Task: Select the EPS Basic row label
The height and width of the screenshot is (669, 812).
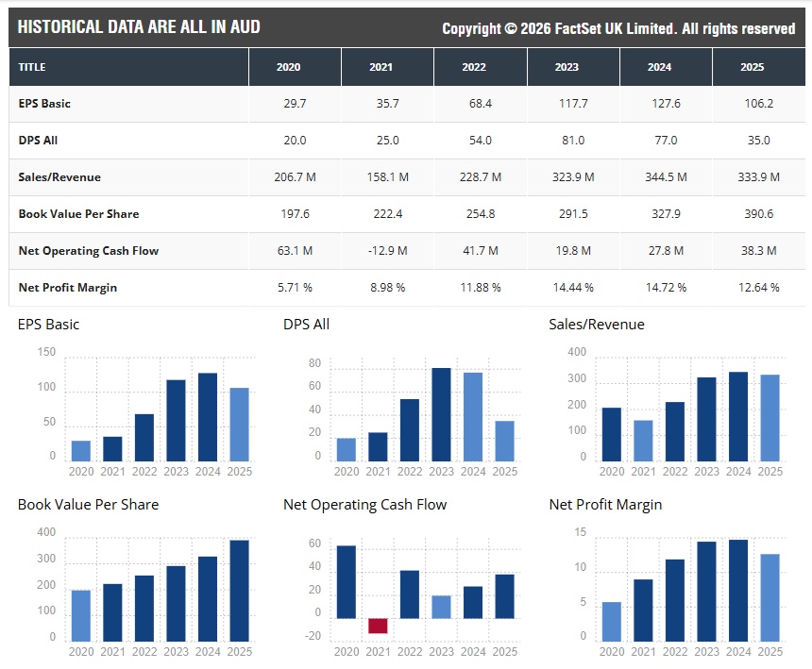Action: [x=44, y=104]
